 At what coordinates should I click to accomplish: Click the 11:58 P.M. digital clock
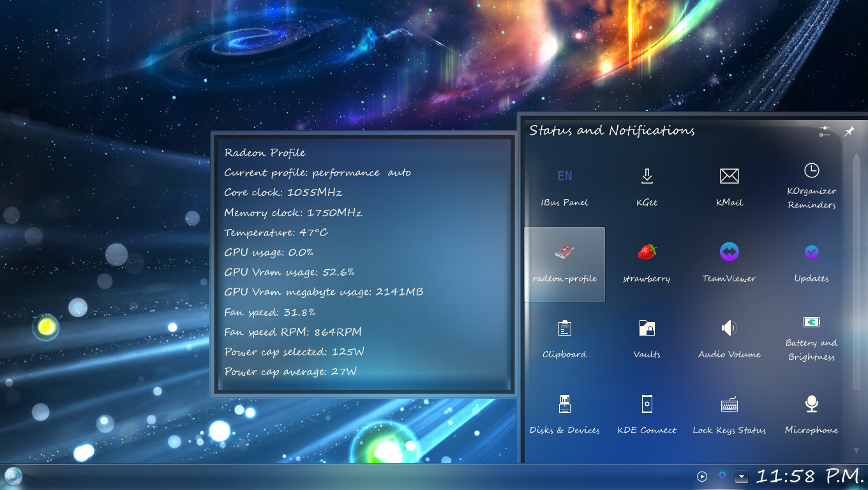(810, 476)
